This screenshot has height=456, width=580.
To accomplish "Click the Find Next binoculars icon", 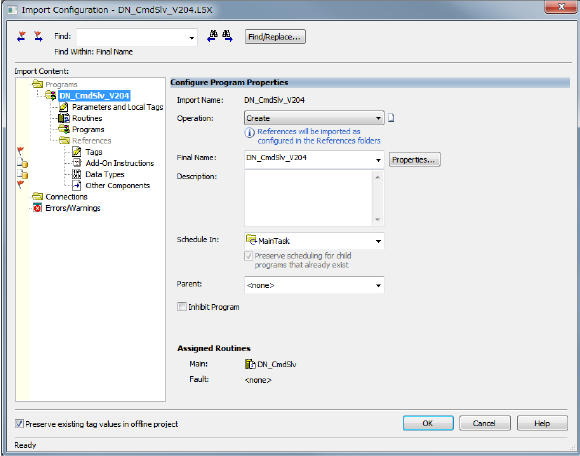I will pyautogui.click(x=227, y=36).
